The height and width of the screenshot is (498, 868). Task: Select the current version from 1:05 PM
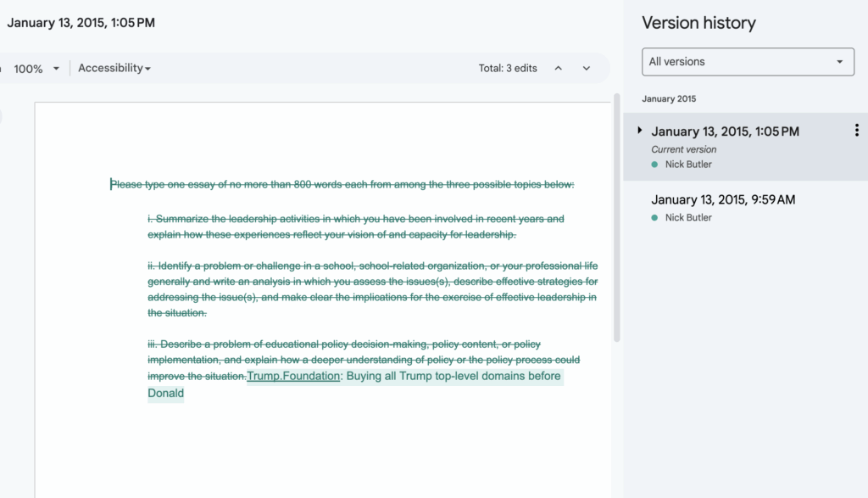point(745,147)
